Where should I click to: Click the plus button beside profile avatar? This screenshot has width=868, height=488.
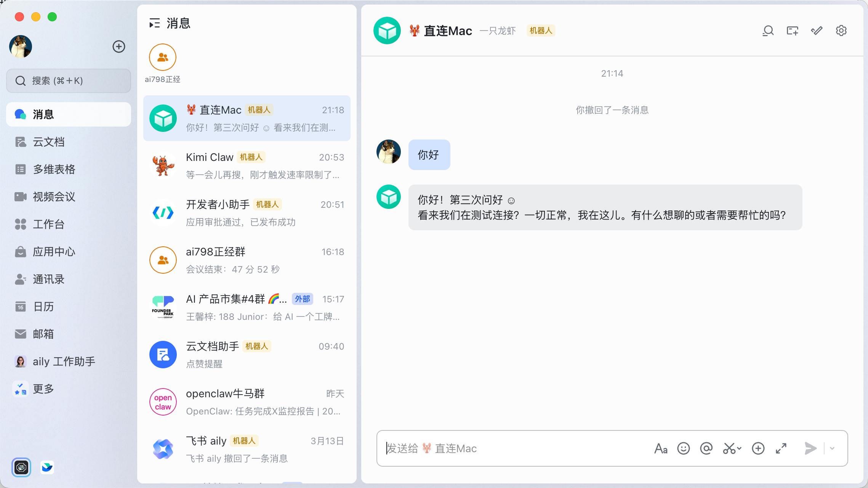pyautogui.click(x=119, y=47)
